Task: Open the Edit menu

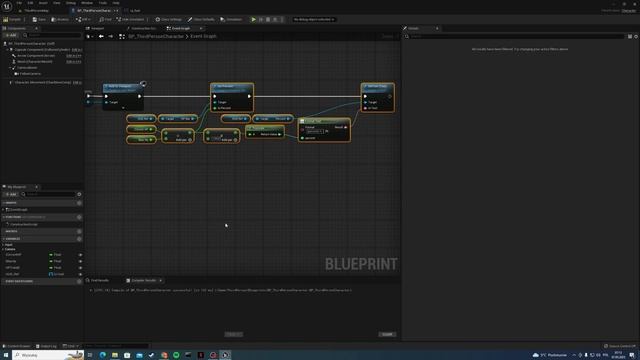Action: (30, 3)
